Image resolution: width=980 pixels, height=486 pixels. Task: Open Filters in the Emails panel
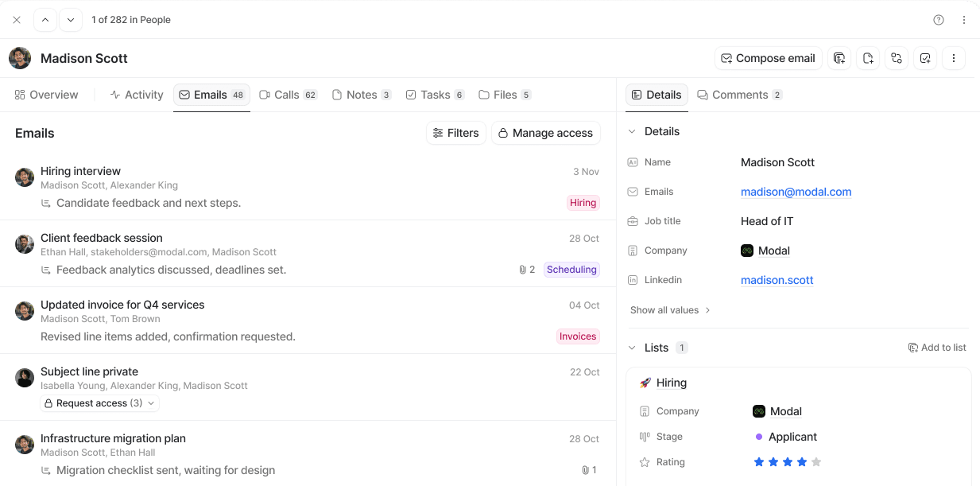(x=456, y=133)
